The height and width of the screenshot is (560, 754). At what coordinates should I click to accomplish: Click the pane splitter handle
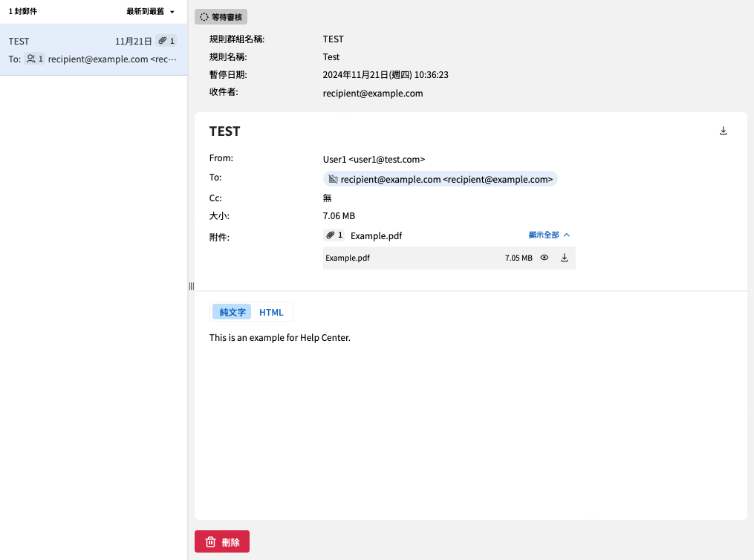coord(191,286)
